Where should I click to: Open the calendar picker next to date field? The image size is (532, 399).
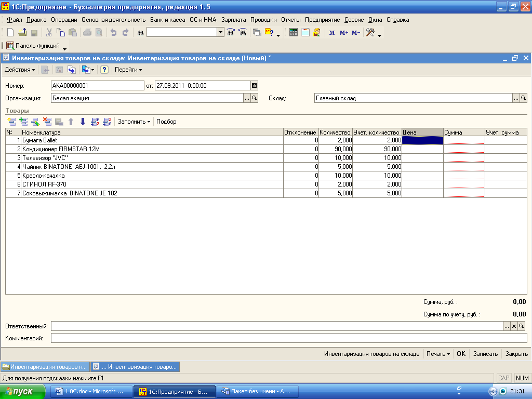coord(254,86)
